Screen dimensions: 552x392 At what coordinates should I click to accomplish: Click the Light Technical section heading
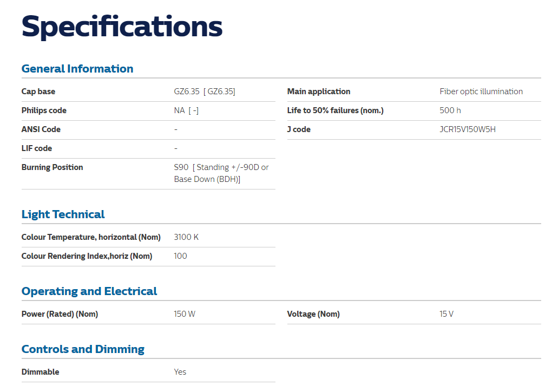pos(63,214)
